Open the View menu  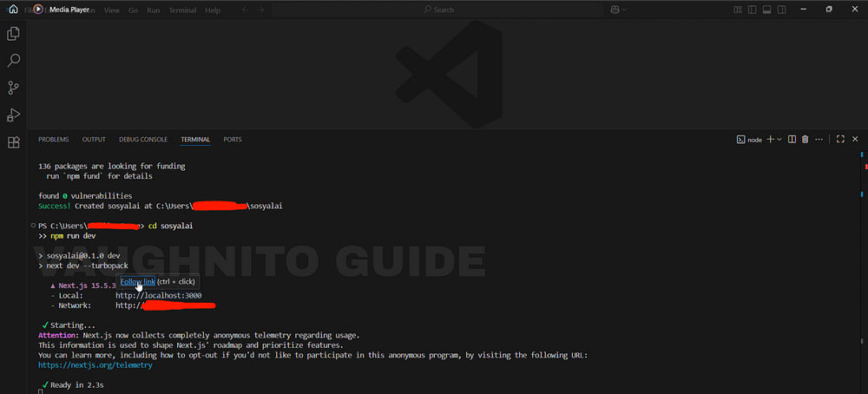click(112, 10)
